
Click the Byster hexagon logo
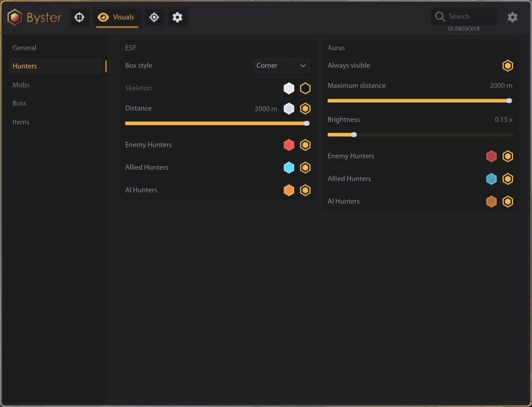click(x=14, y=17)
